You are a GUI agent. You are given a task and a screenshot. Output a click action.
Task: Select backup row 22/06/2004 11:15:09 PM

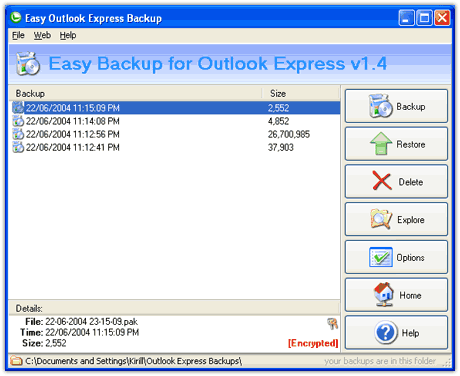click(x=176, y=108)
